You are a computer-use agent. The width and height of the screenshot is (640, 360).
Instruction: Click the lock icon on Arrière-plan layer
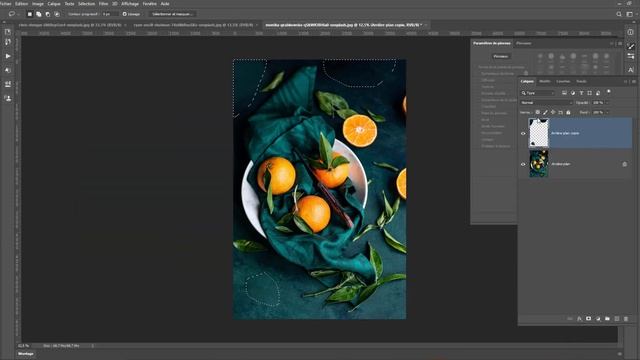(624, 164)
